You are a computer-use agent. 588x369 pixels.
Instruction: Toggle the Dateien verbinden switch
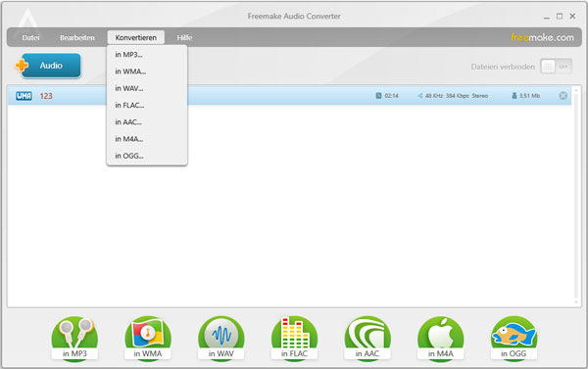pos(556,67)
